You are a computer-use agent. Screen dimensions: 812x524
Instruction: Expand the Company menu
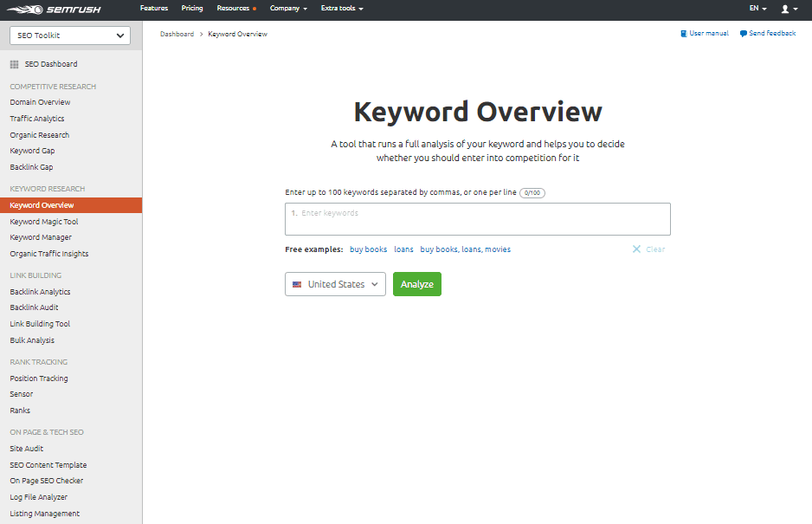click(x=288, y=9)
